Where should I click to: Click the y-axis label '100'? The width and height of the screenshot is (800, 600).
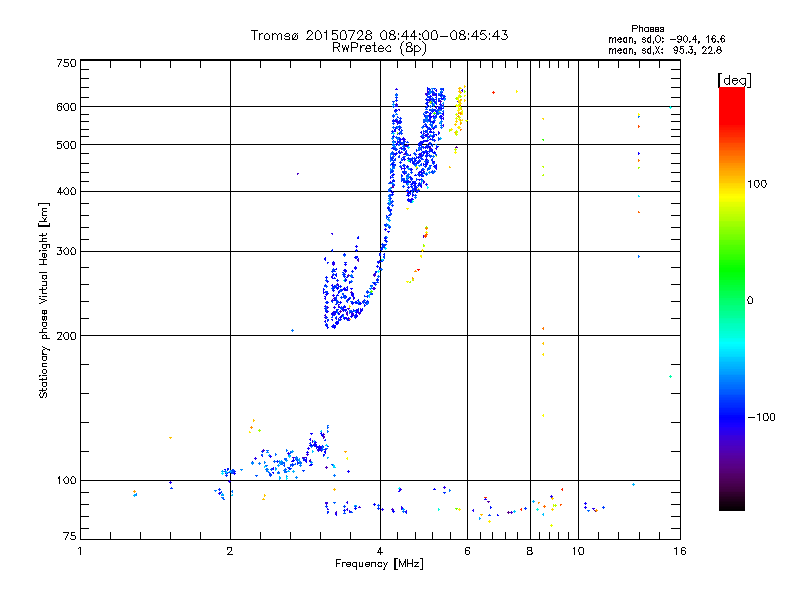66,481
